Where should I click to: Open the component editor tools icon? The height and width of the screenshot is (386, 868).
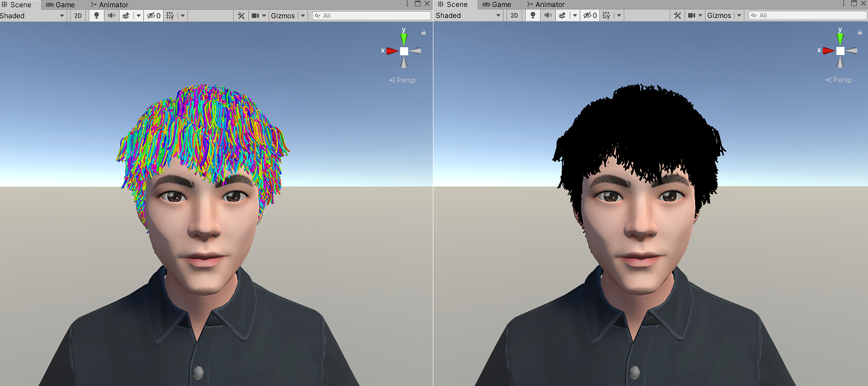[x=240, y=15]
